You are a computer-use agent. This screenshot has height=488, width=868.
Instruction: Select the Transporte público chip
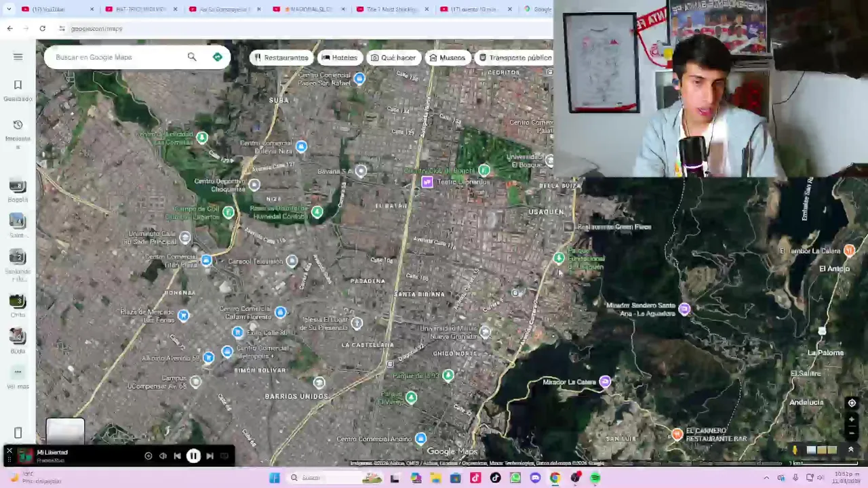pyautogui.click(x=515, y=58)
